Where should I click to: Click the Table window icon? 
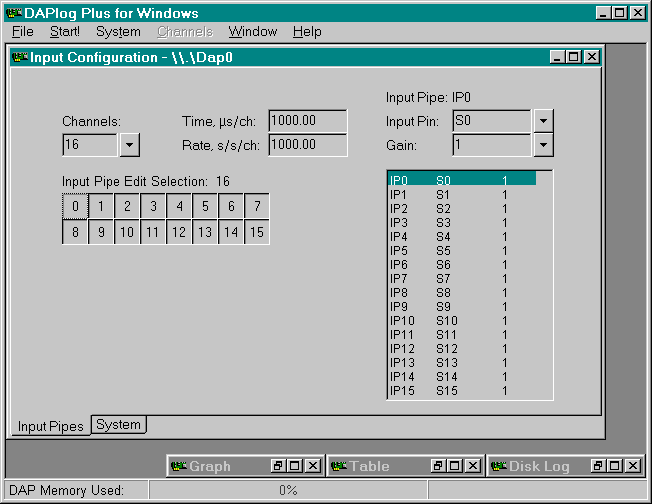[x=339, y=466]
